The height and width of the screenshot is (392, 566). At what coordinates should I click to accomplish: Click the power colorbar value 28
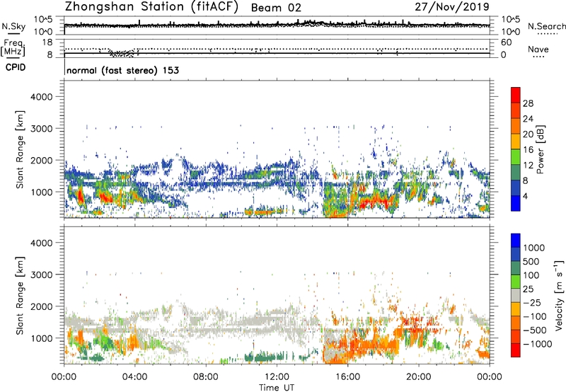(528, 103)
